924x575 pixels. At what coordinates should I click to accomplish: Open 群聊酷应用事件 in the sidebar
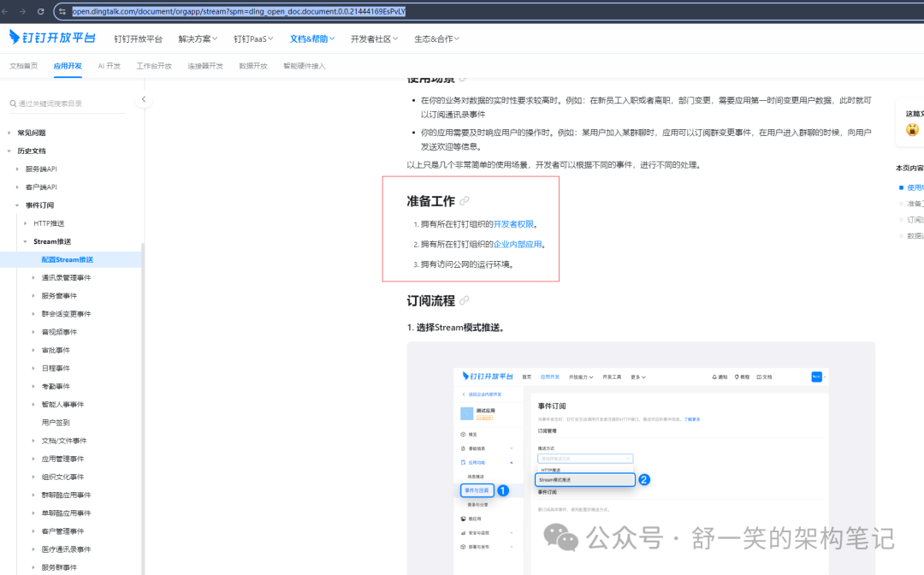pos(66,495)
